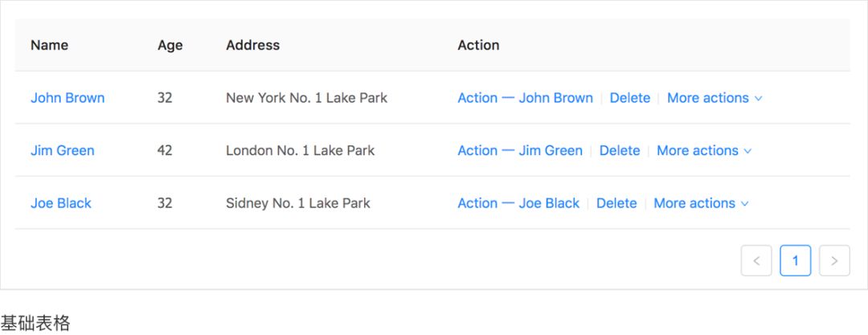Expand More actions for Joe Black

702,203
